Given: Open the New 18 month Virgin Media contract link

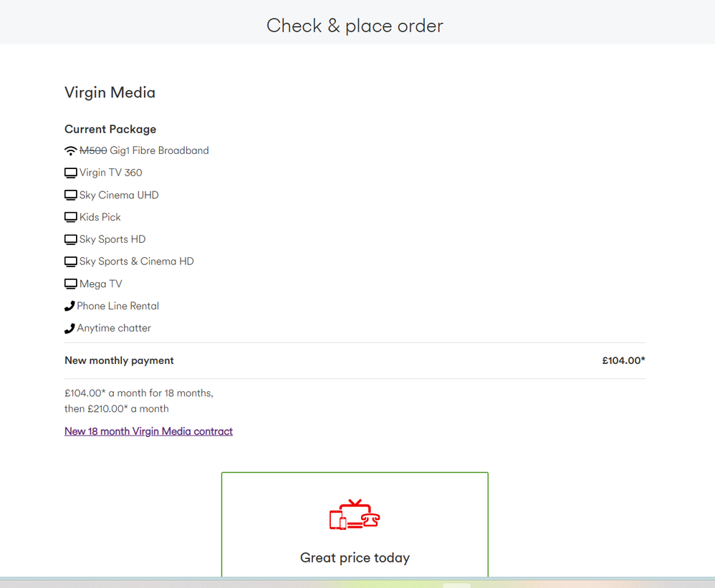Looking at the screenshot, I should [x=148, y=431].
